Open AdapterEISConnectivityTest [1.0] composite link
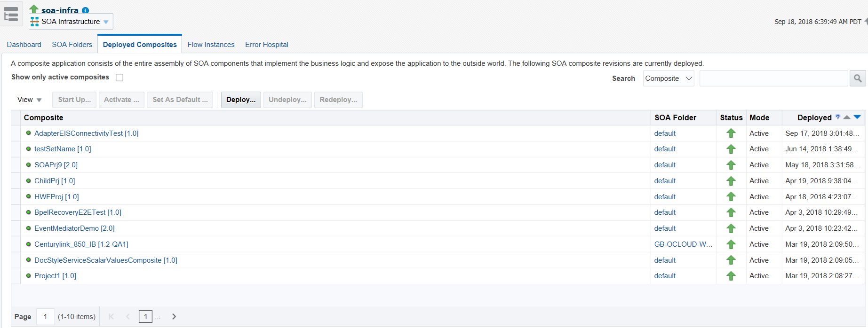868x328 pixels. click(x=87, y=133)
